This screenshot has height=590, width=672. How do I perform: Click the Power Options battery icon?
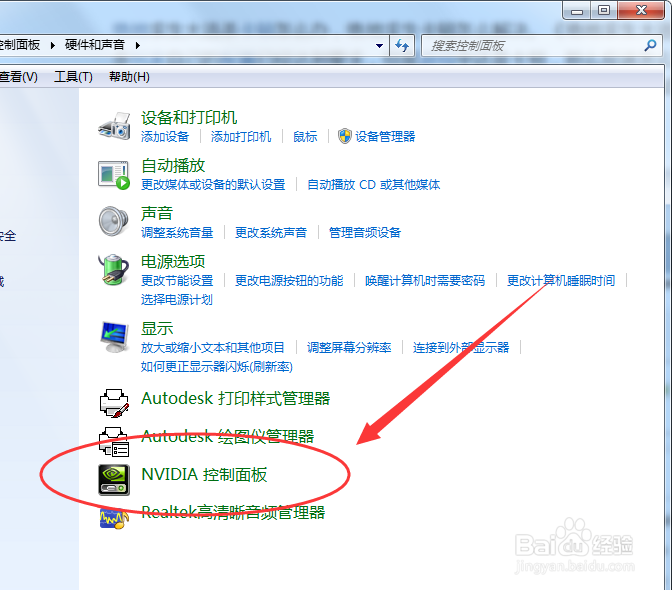tap(114, 270)
